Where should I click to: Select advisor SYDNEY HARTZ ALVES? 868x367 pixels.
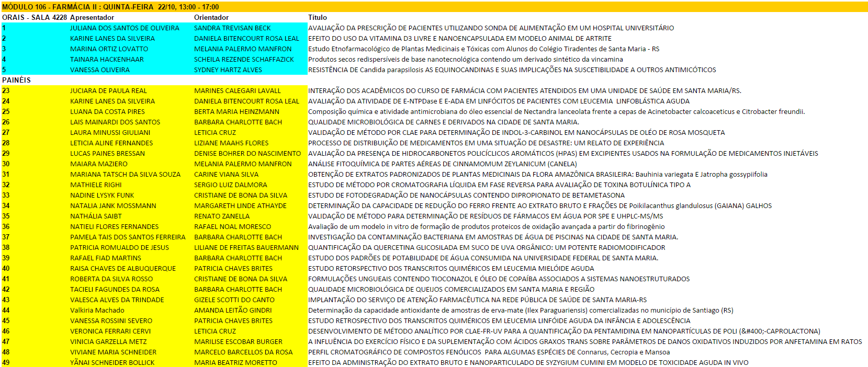[x=228, y=70]
